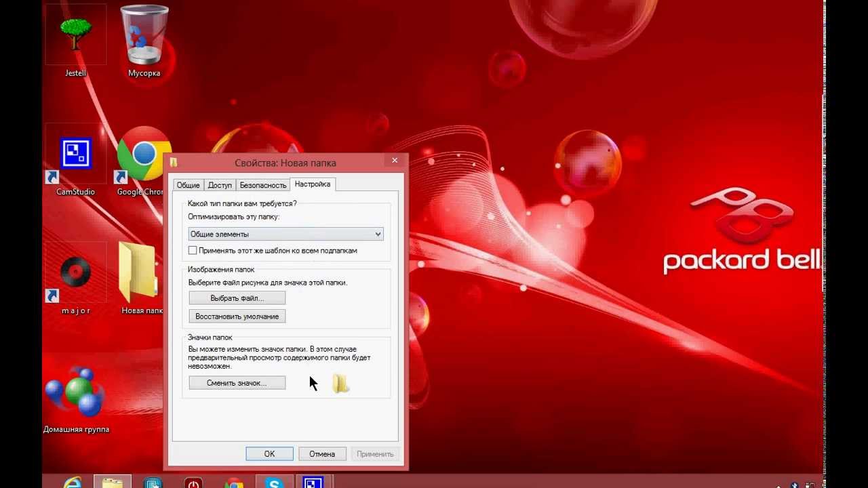
Task: Open File Explorer in the taskbar
Action: click(113, 483)
